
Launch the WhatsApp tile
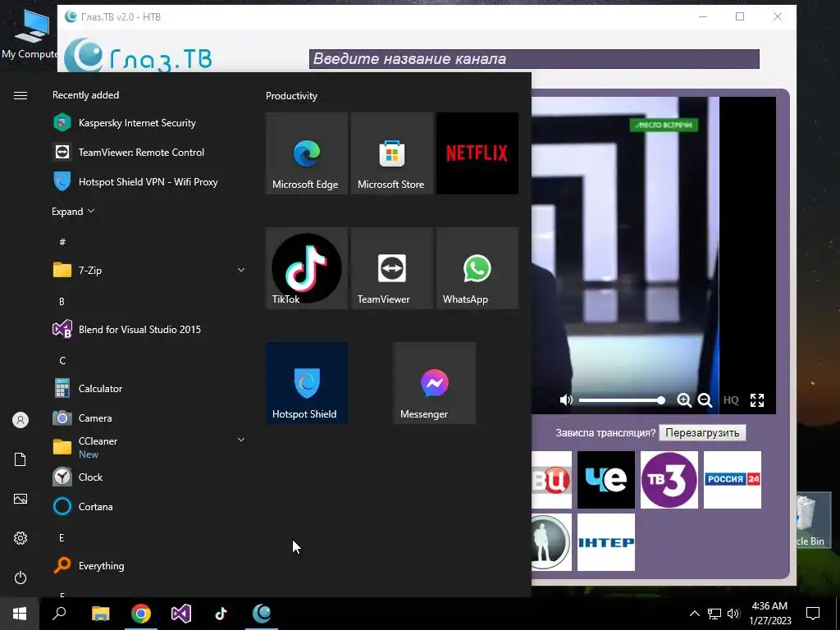477,268
